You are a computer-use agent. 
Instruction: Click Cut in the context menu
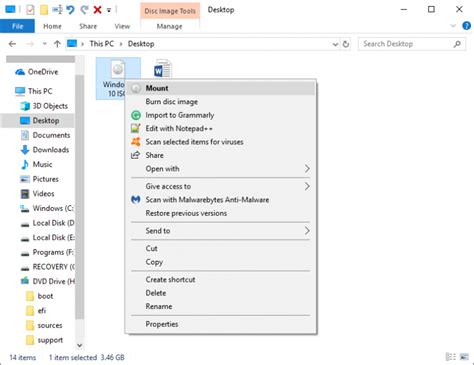coord(220,248)
